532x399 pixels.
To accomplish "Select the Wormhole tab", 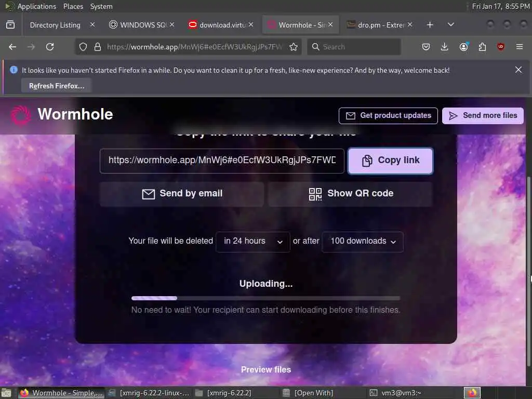I will (300, 25).
